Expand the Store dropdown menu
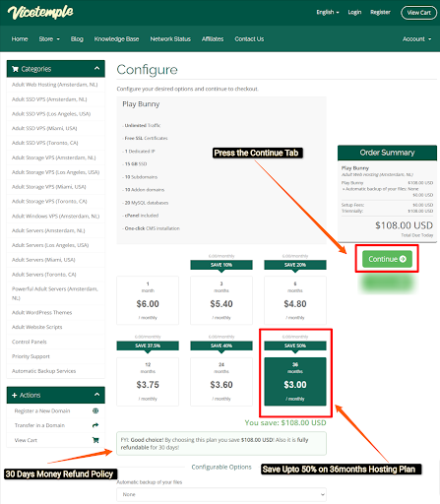The width and height of the screenshot is (440, 504). 49,38
